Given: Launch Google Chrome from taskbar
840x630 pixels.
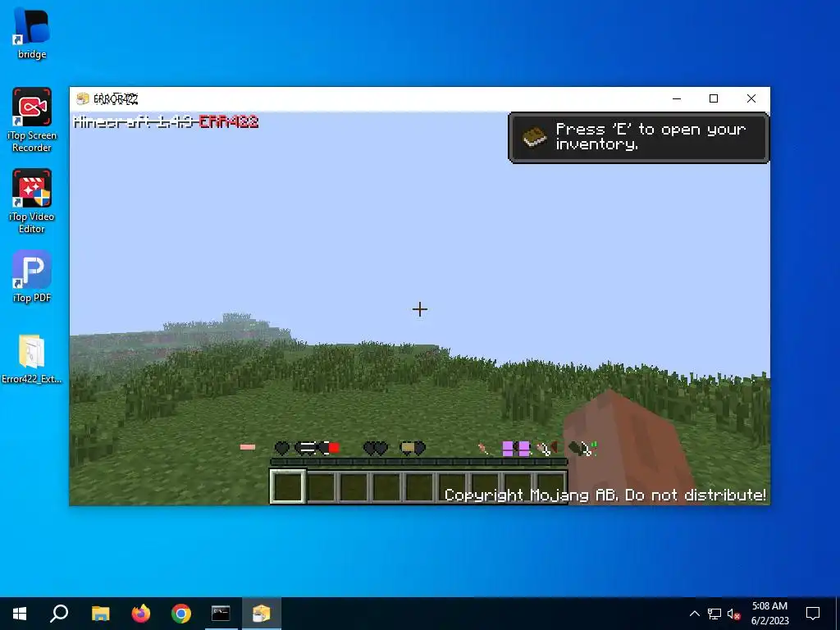Looking at the screenshot, I should [x=181, y=614].
